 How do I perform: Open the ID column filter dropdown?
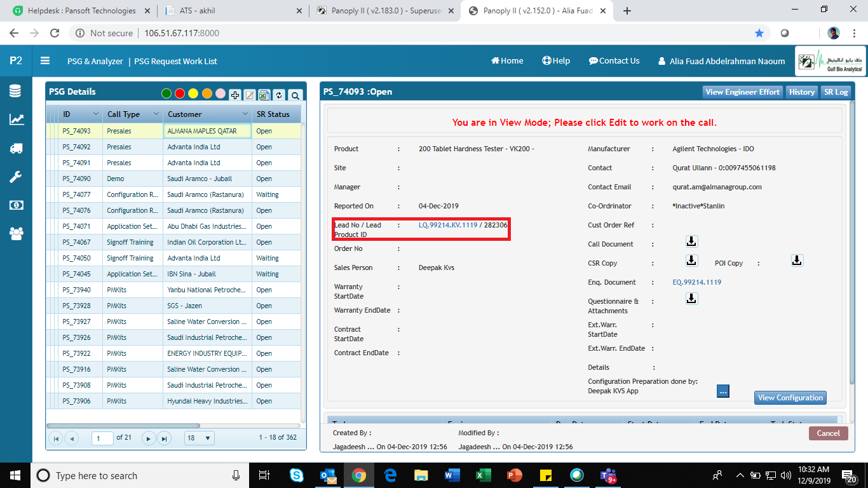click(x=96, y=114)
